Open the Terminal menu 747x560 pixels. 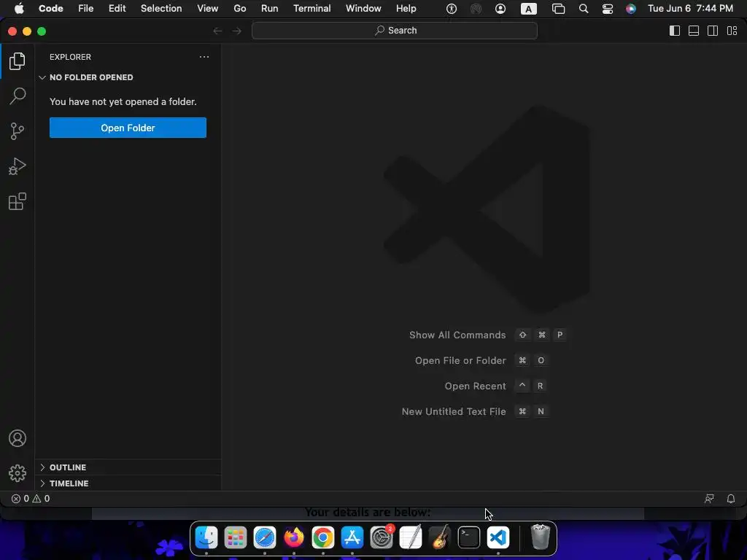pos(311,9)
